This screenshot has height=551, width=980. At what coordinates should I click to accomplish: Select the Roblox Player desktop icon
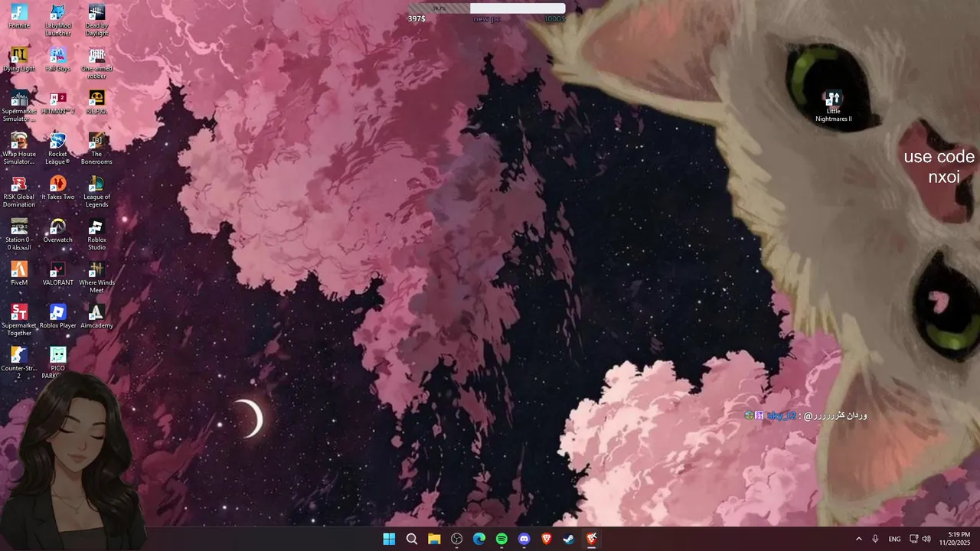click(57, 316)
